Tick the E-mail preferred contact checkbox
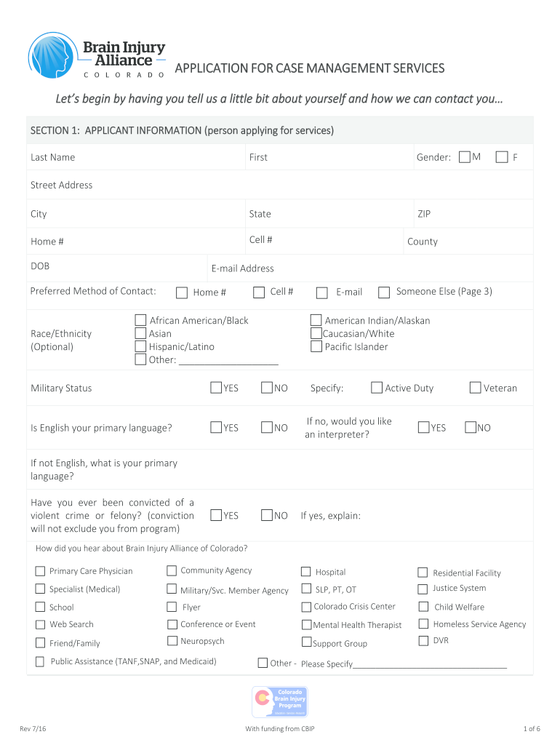This screenshot has width=560, height=745. click(x=321, y=292)
